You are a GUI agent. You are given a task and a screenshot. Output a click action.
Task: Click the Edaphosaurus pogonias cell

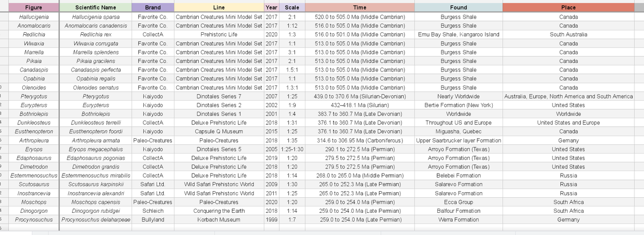[x=96, y=158]
